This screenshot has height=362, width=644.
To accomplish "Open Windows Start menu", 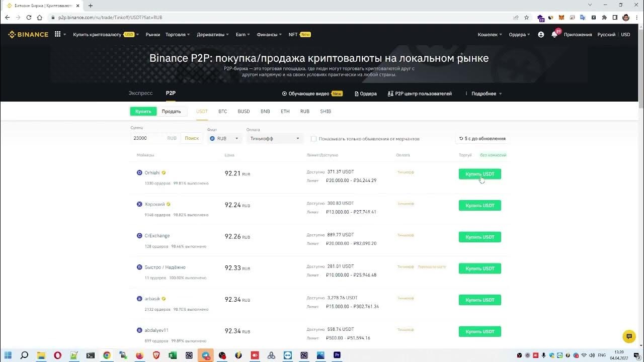I will click(x=9, y=355).
